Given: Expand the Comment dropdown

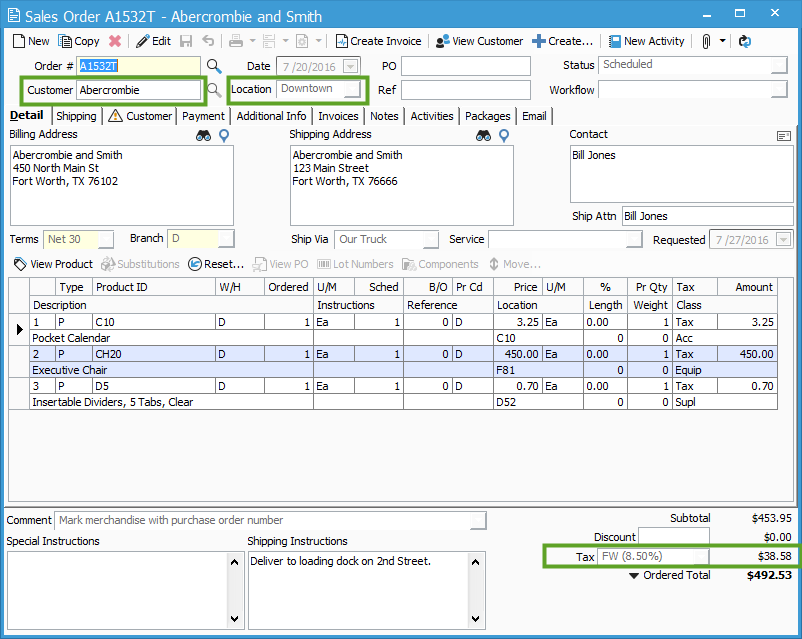Looking at the screenshot, I should pos(478,520).
